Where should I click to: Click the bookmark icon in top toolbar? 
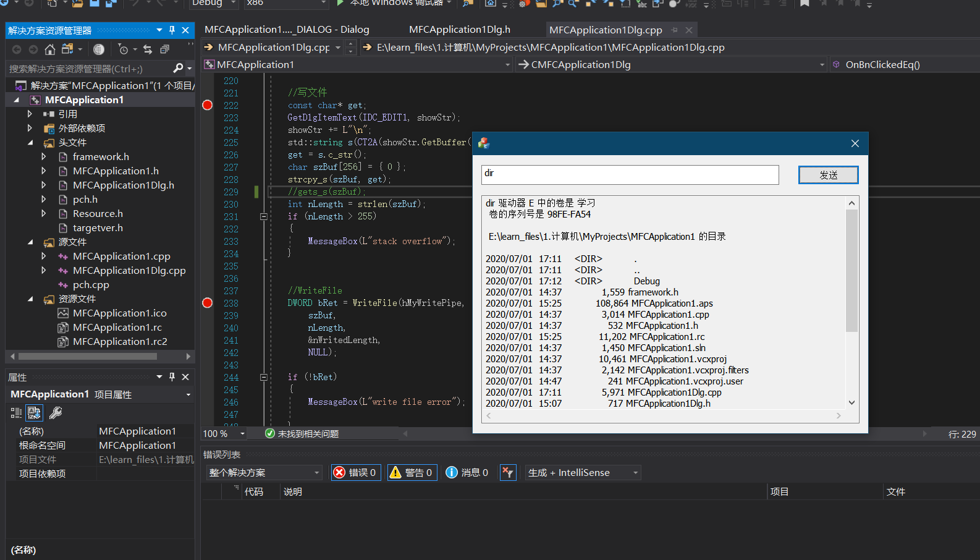[805, 3]
